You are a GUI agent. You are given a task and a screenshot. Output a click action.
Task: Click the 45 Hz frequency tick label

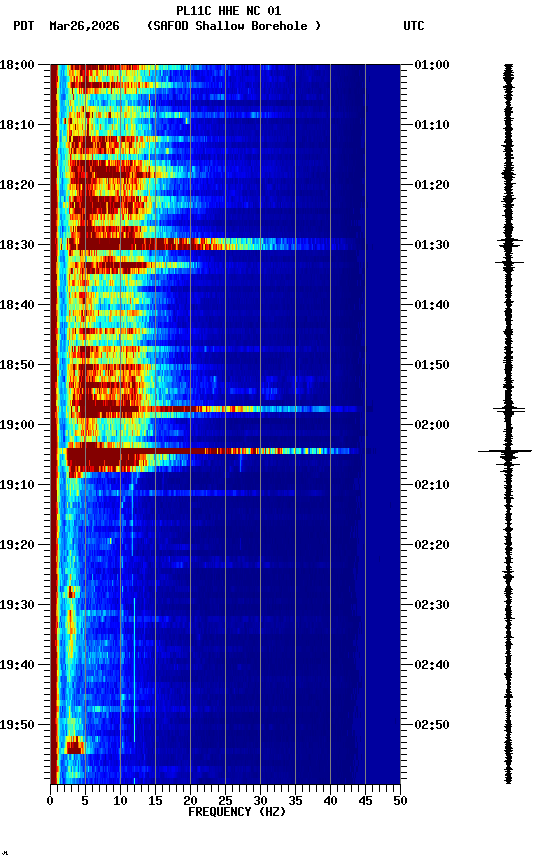[x=365, y=801]
